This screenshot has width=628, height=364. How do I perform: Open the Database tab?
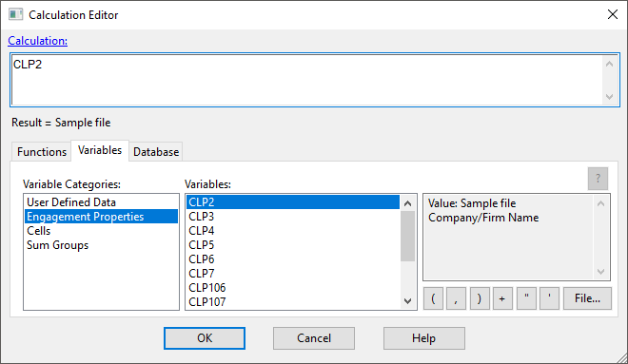click(x=156, y=152)
